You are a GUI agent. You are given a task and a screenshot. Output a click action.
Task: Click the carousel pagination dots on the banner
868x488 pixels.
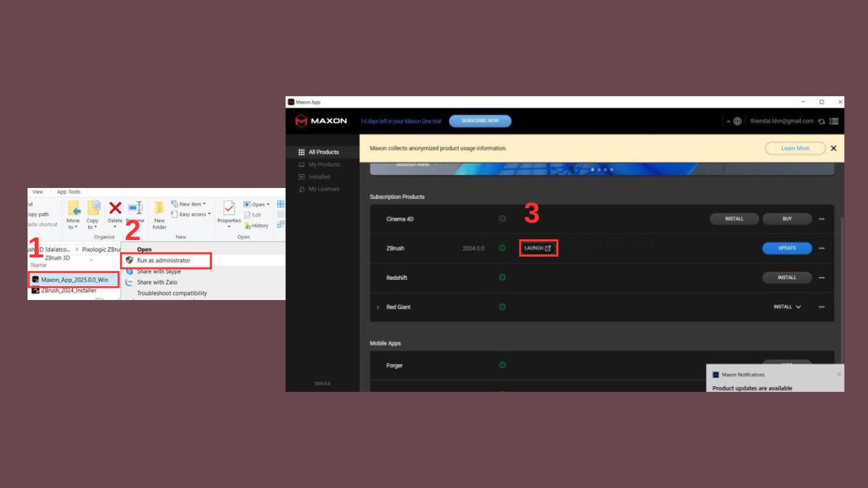click(602, 170)
